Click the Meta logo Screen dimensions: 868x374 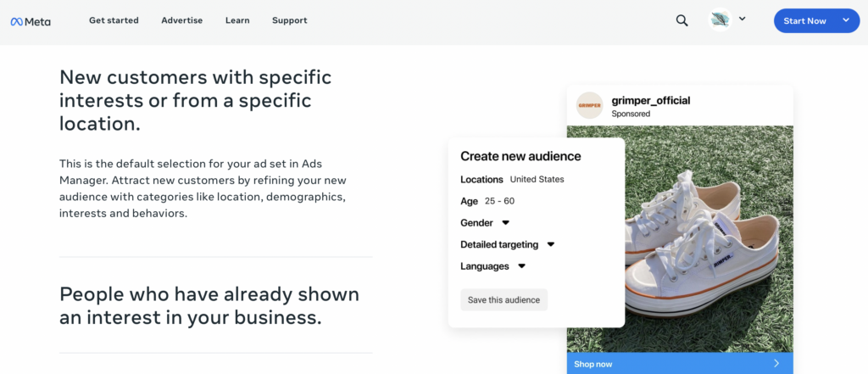pos(31,21)
